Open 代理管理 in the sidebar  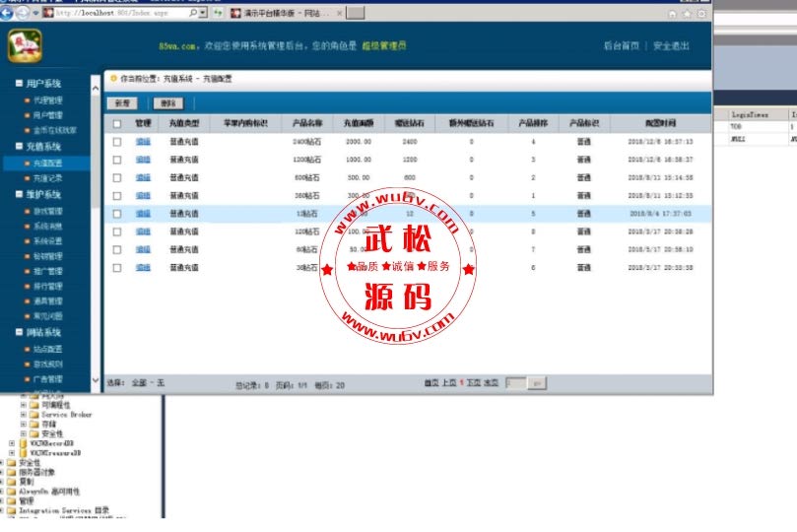click(47, 100)
